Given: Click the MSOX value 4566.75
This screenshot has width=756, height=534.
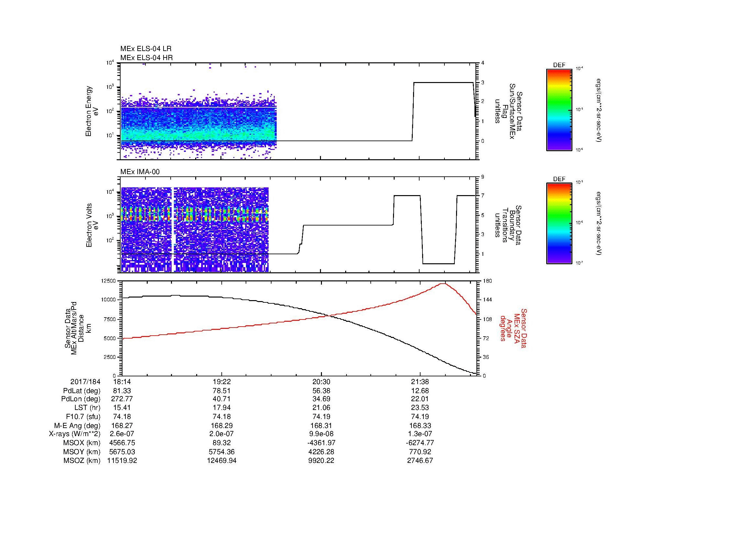Looking at the screenshot, I should point(122,443).
